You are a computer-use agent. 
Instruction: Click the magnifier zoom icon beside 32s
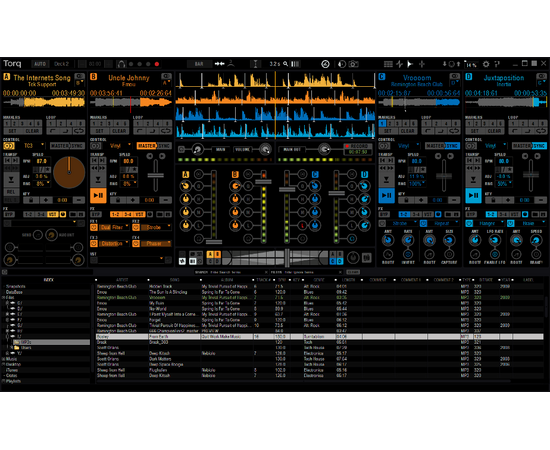pyautogui.click(x=286, y=64)
